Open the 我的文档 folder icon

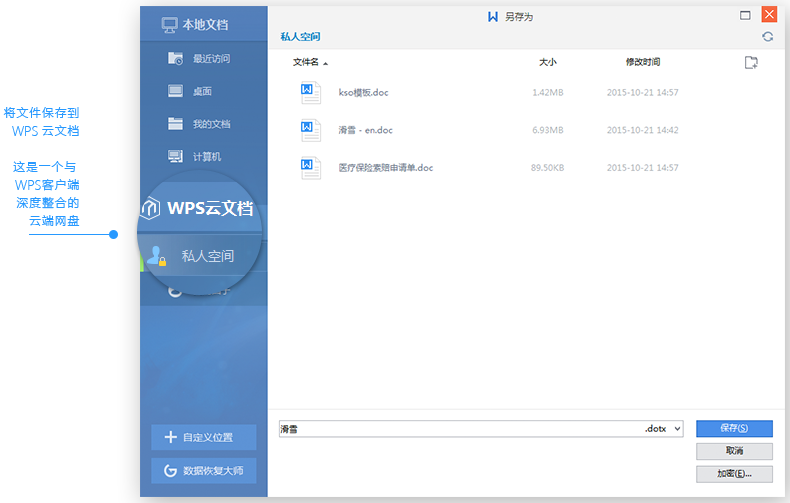click(175, 123)
